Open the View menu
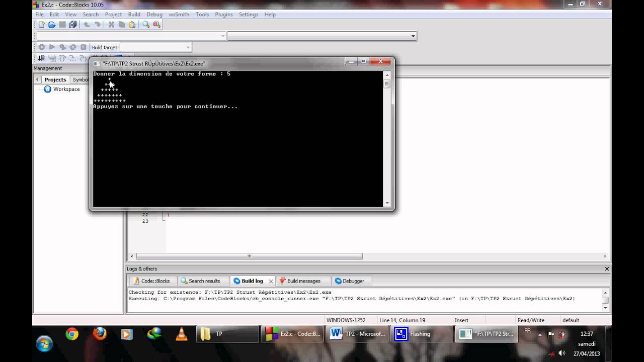644x362 pixels. (71, 15)
